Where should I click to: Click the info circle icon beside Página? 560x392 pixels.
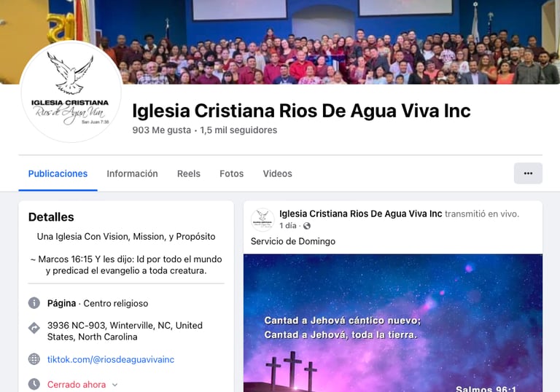[34, 303]
